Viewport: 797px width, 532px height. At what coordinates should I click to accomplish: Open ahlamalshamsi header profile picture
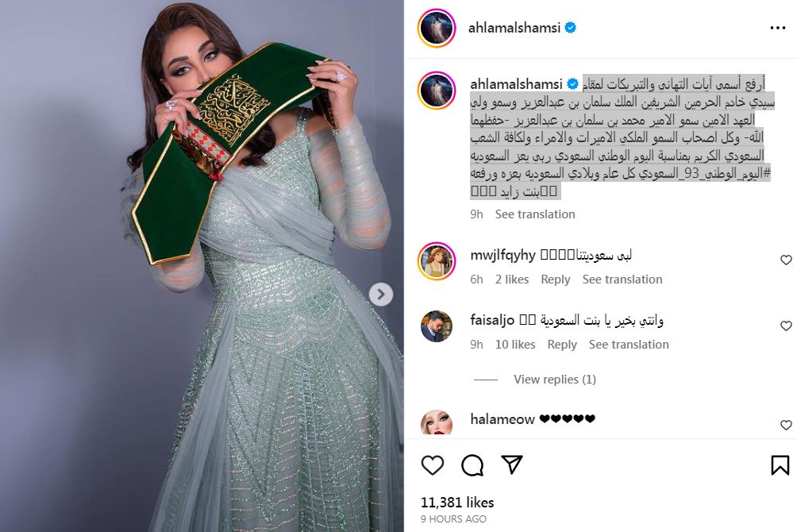tap(436, 28)
